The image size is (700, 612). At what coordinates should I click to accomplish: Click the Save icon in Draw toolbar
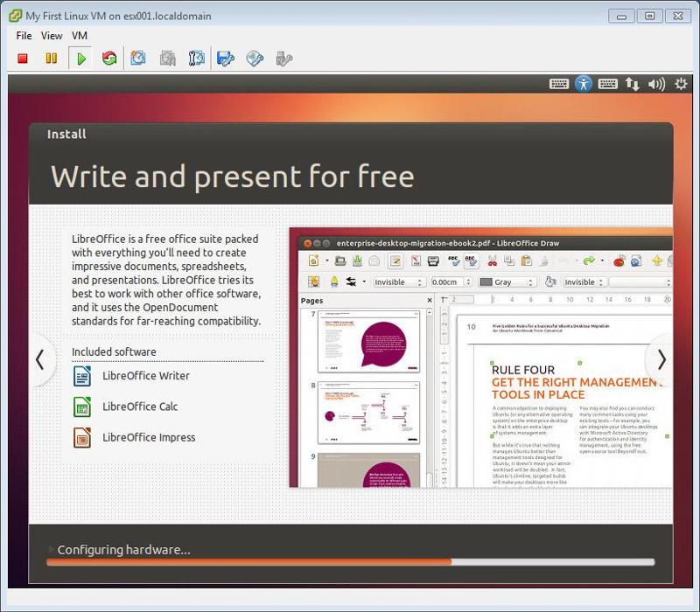point(357,261)
